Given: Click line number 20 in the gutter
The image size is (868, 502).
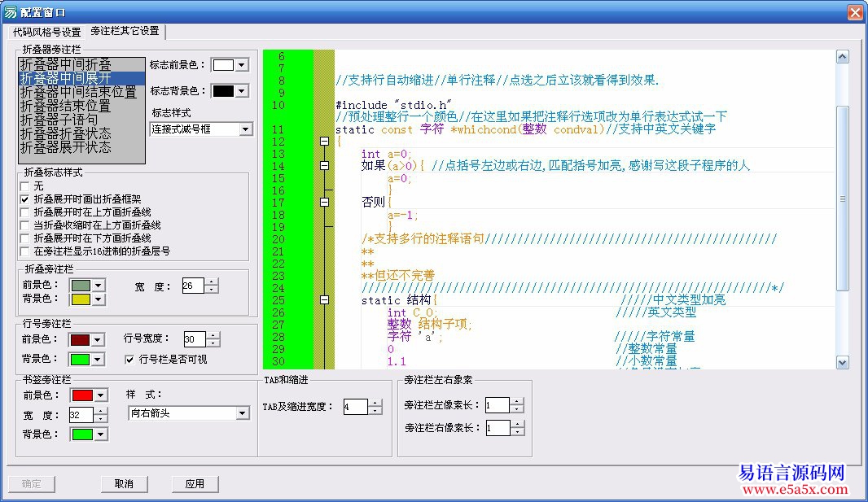Looking at the screenshot, I should coord(278,239).
